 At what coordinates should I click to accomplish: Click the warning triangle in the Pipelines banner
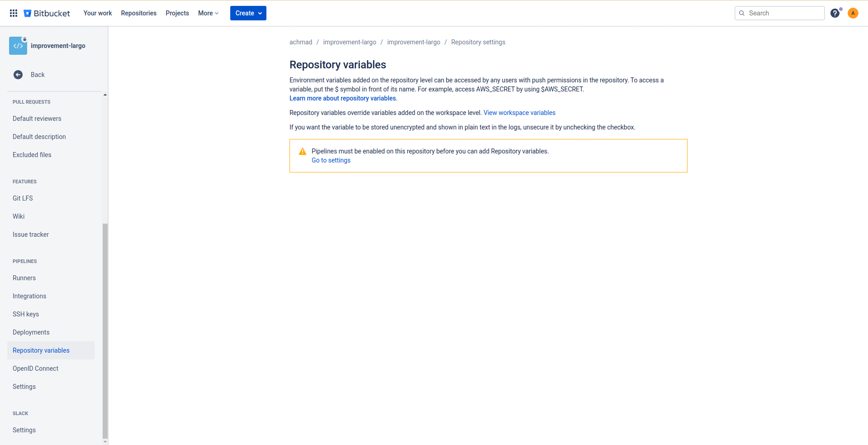(302, 151)
